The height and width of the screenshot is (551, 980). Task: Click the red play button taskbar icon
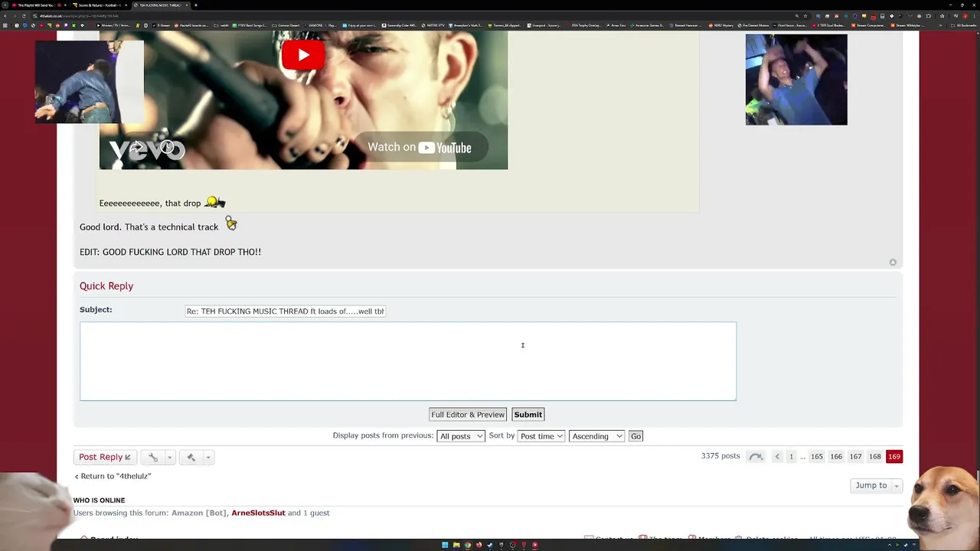(535, 545)
